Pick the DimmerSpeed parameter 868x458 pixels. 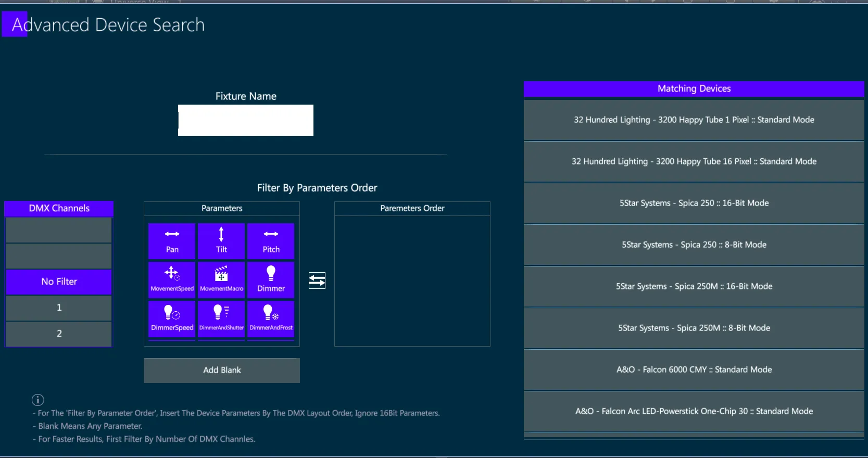coord(172,319)
